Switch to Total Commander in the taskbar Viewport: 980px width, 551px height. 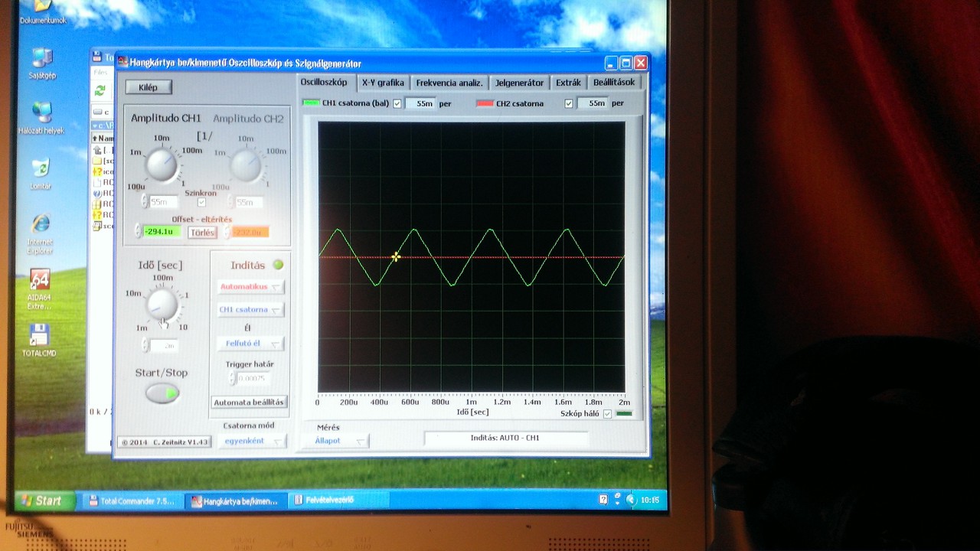coord(132,501)
